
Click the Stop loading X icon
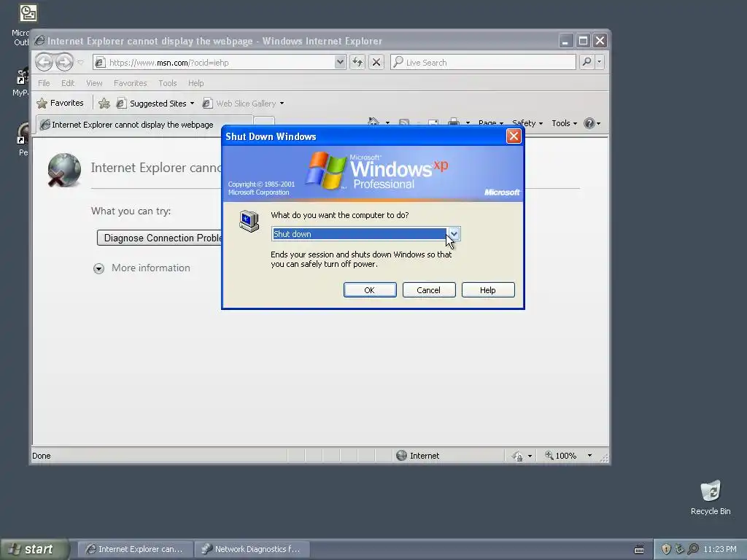pos(376,63)
